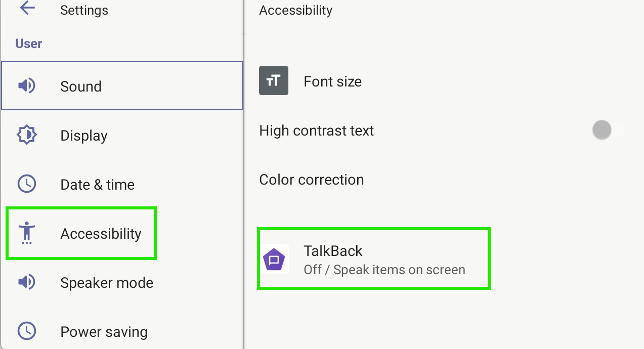The height and width of the screenshot is (349, 644).
Task: Open Color correction settings
Action: coord(444,180)
